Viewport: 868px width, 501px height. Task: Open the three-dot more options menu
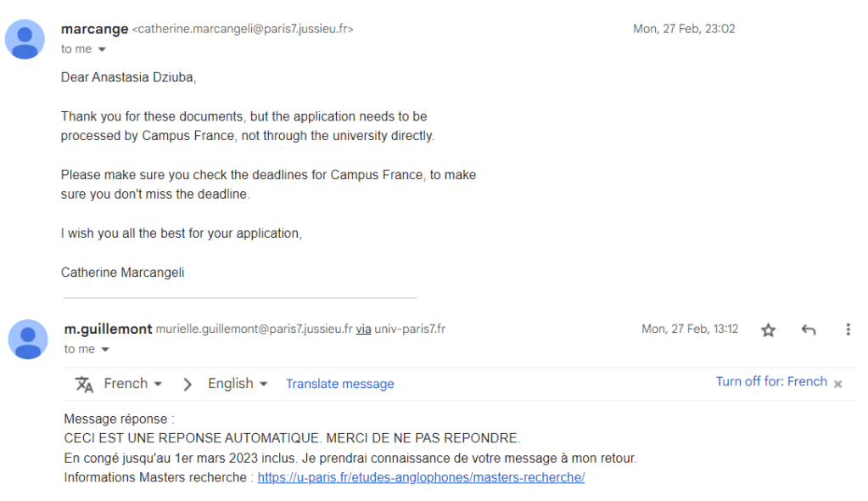[848, 329]
